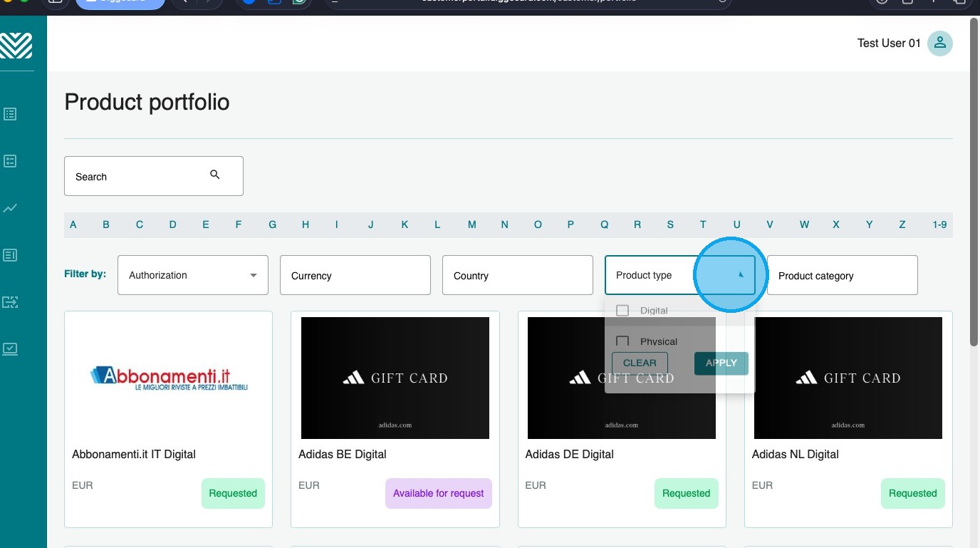The height and width of the screenshot is (548, 980).
Task: Filter products by letter D
Action: click(x=173, y=224)
